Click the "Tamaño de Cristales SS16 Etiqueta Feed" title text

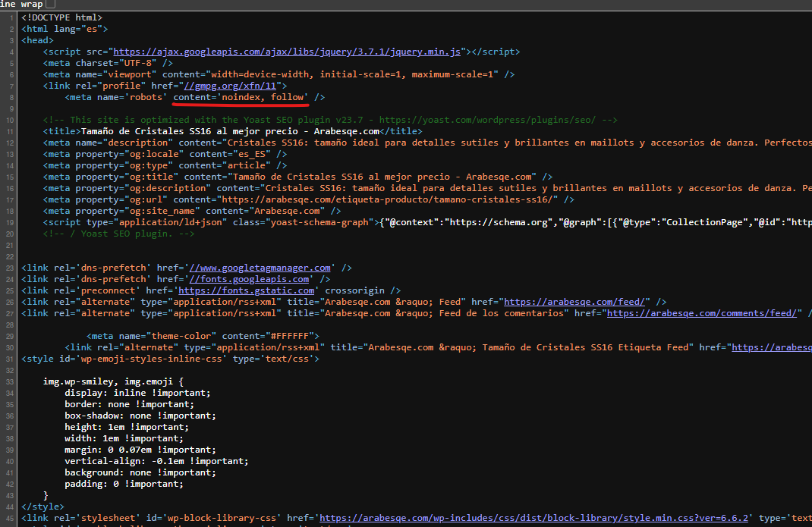585,348
